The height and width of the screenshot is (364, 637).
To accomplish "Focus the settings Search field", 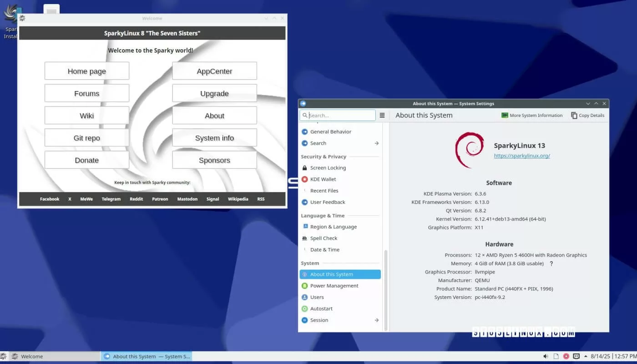I will tap(338, 116).
